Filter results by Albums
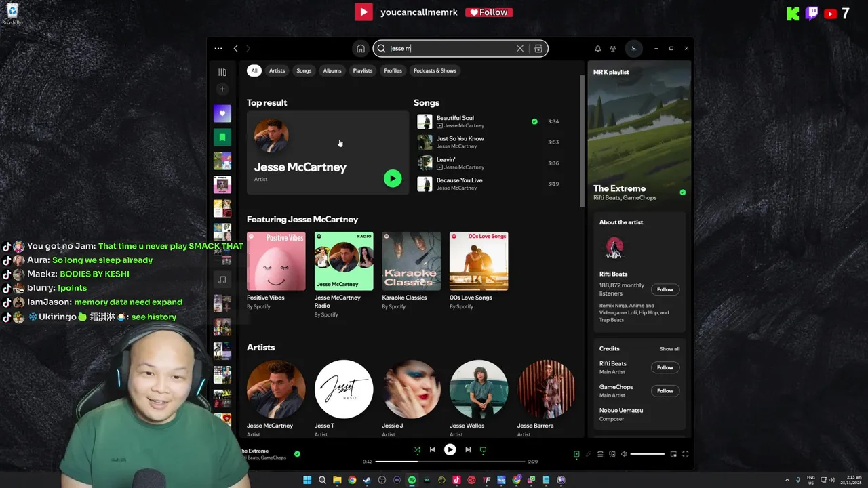The width and height of the screenshot is (868, 488). (332, 70)
